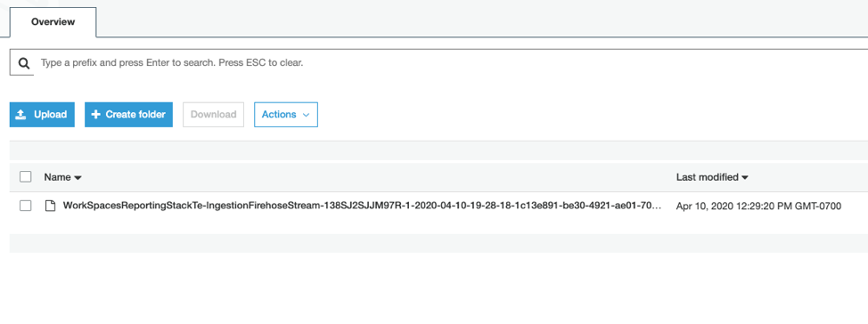The height and width of the screenshot is (324, 868).
Task: Click the sort arrow next to Name
Action: pyautogui.click(x=78, y=178)
